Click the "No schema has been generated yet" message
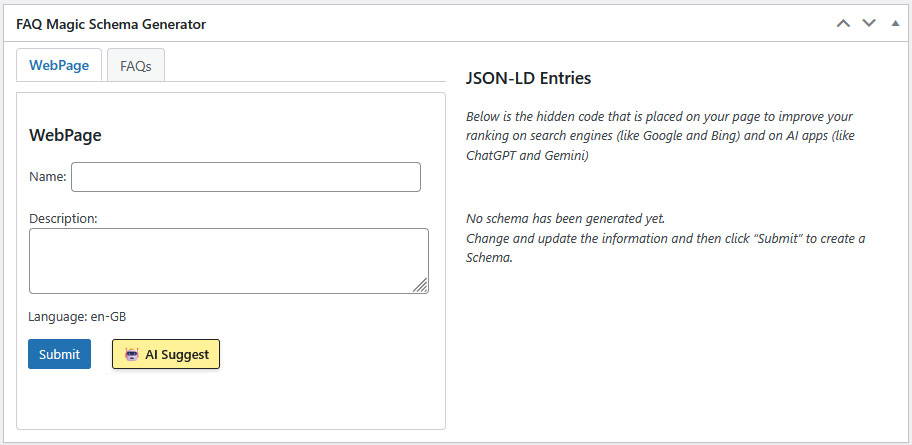Image resolution: width=912 pixels, height=445 pixels. (565, 218)
